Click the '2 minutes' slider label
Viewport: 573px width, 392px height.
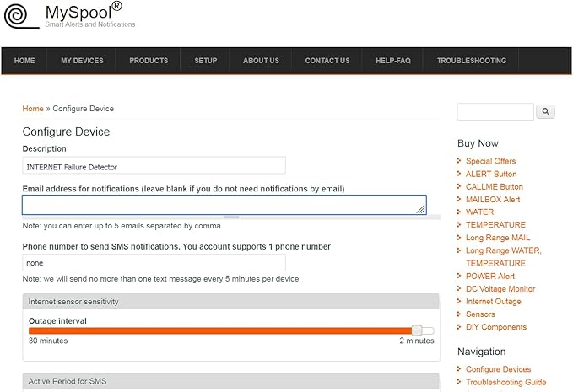click(417, 341)
